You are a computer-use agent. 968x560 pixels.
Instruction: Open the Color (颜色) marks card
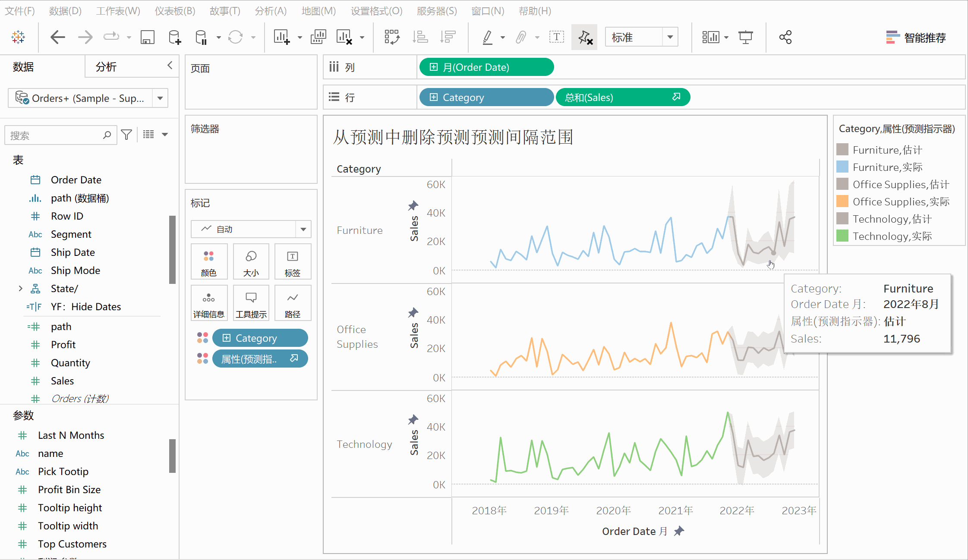[208, 261]
